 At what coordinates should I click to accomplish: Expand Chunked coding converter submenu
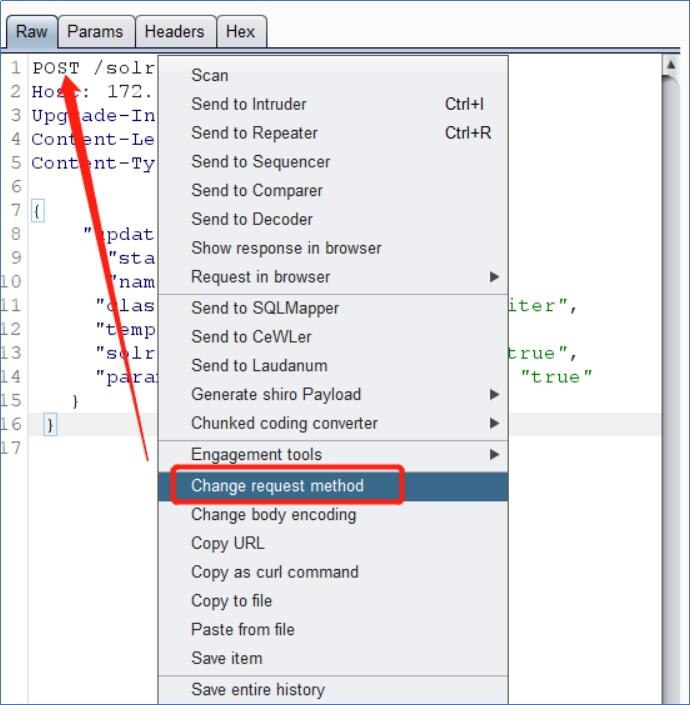(333, 423)
